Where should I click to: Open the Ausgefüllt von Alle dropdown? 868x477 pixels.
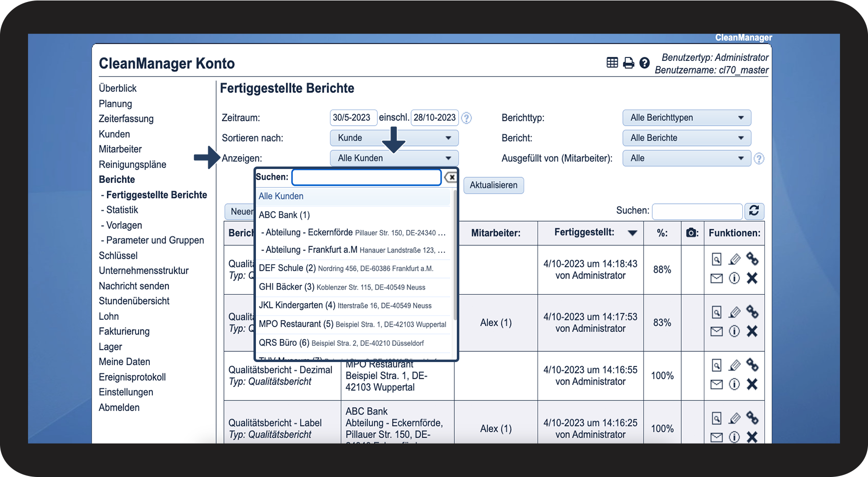pos(687,158)
